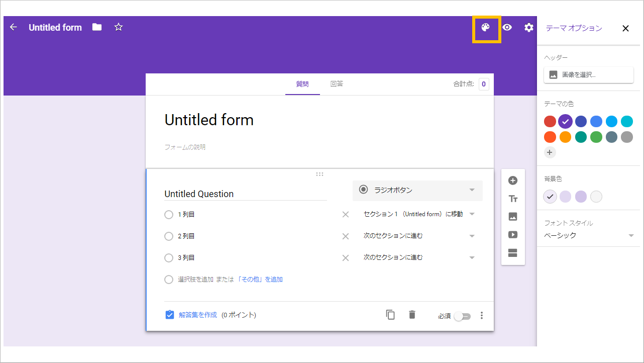Image resolution: width=644 pixels, height=363 pixels.
Task: Switch to the 回答 tab
Action: point(337,84)
